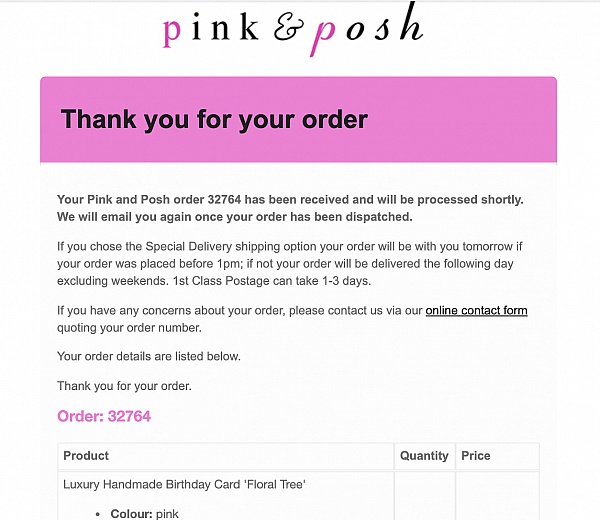
Task: Click the bold order received confirmation paragraph
Action: [290, 208]
